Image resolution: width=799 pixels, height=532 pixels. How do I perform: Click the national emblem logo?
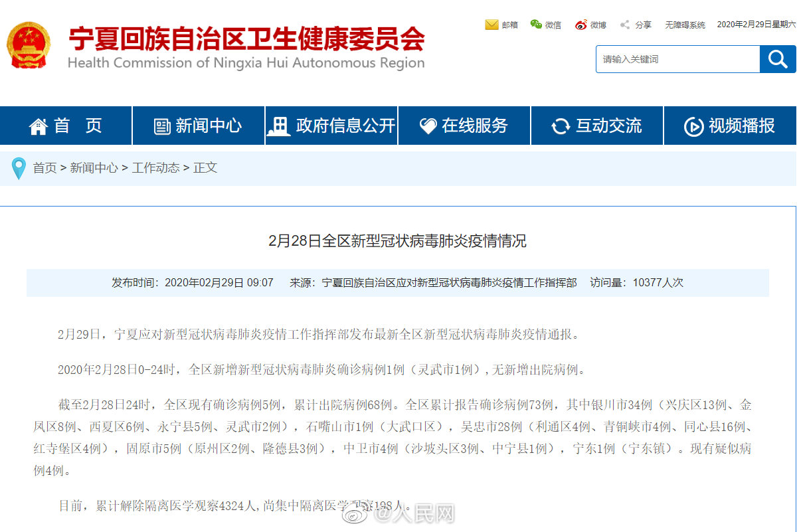tap(28, 45)
